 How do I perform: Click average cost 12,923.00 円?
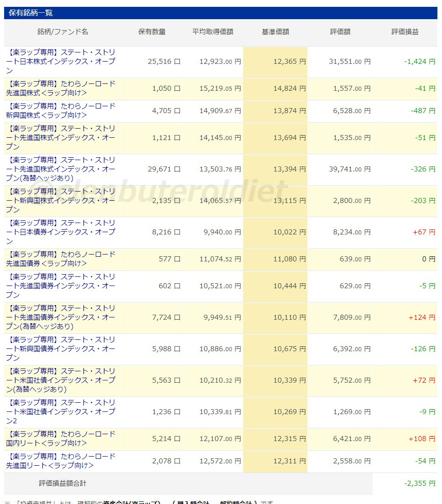[220, 62]
